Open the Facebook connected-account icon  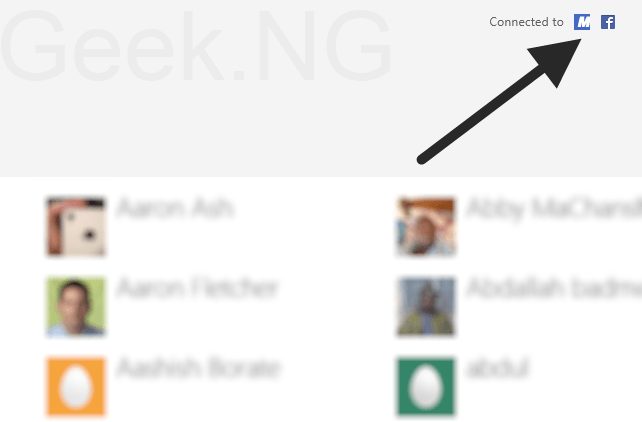[x=608, y=22]
